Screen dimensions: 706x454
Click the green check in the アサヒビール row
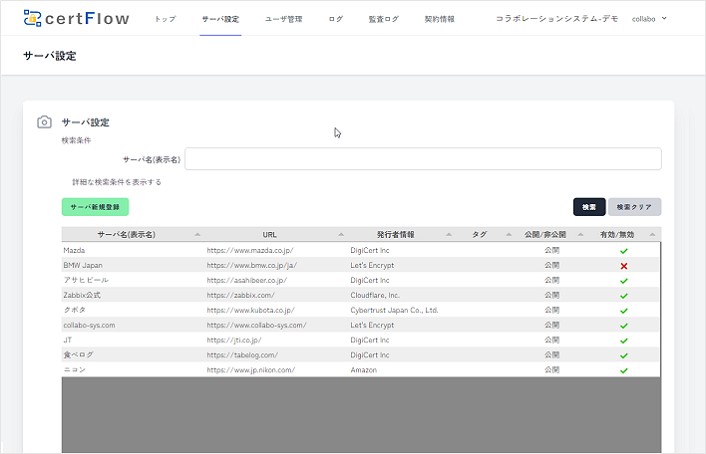pyautogui.click(x=624, y=281)
